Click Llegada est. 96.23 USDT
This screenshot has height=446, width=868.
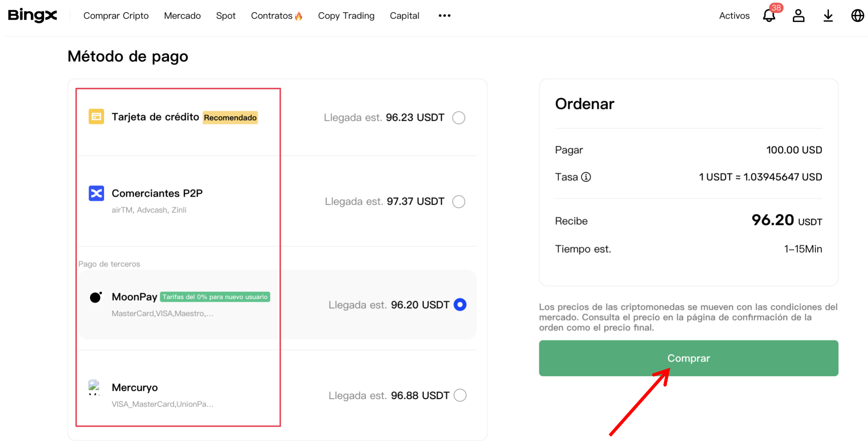pos(384,118)
